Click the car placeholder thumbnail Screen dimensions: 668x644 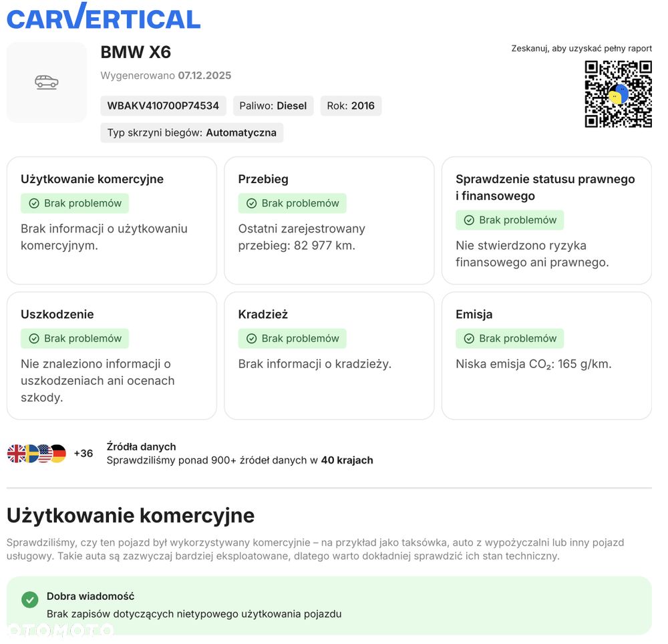pyautogui.click(x=47, y=82)
